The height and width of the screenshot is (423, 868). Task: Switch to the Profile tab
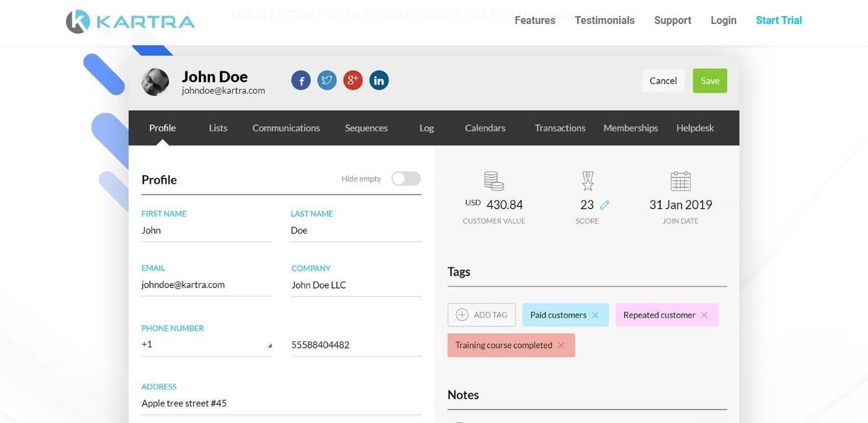click(162, 128)
